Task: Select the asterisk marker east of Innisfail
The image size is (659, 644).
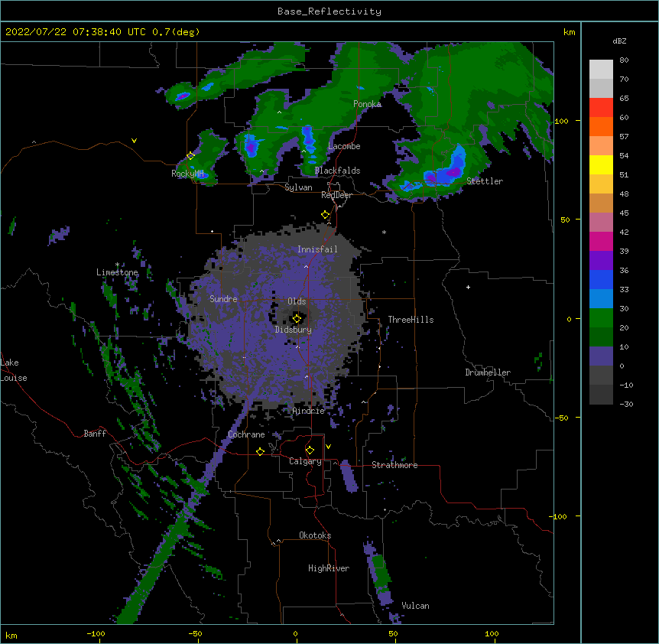Action: pyautogui.click(x=384, y=233)
